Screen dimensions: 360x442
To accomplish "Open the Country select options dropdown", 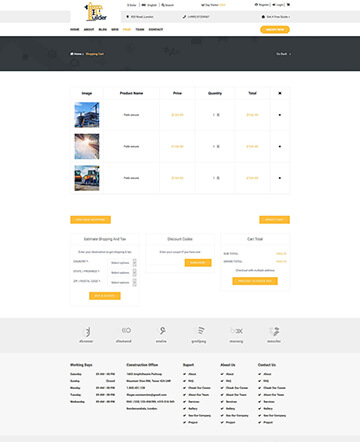I will [123, 263].
